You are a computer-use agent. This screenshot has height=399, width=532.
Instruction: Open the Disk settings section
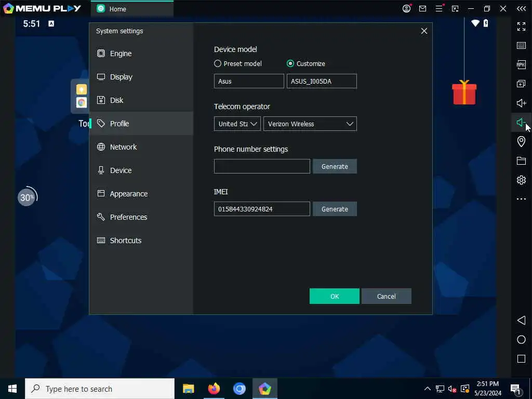point(141,100)
